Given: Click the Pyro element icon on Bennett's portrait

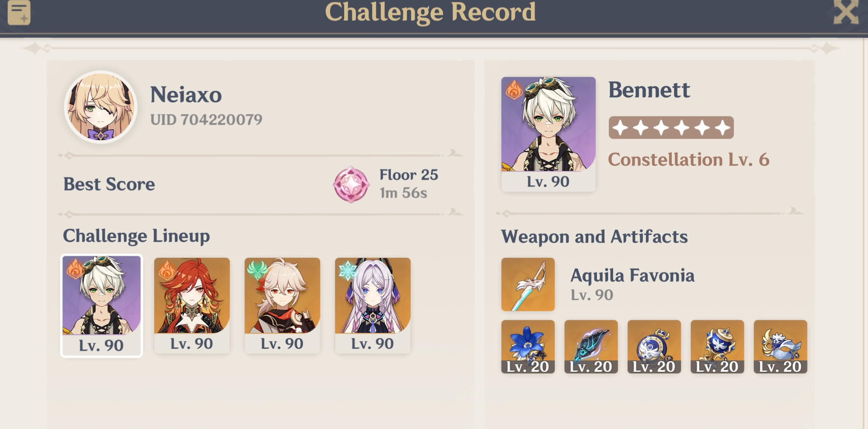Looking at the screenshot, I should coord(514,90).
